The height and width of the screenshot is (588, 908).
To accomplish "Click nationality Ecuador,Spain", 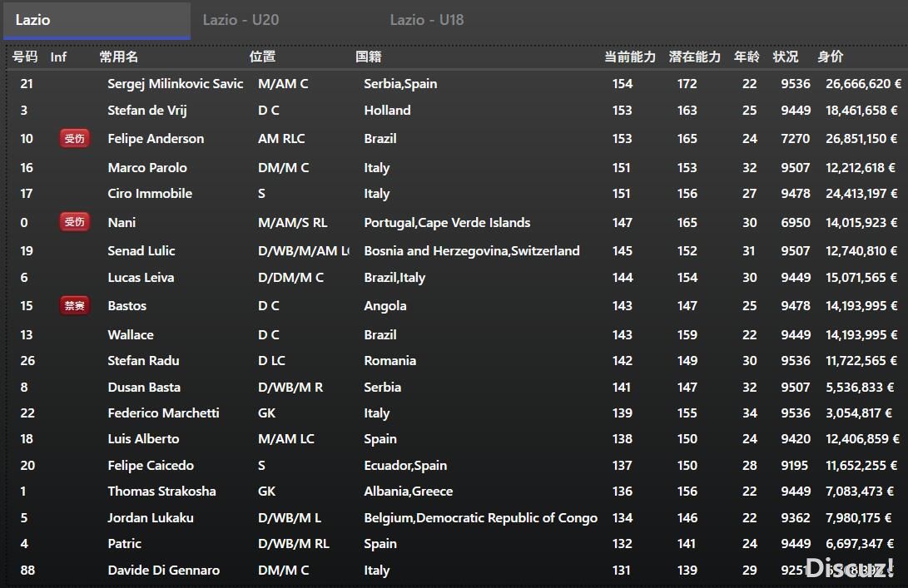I will point(405,466).
